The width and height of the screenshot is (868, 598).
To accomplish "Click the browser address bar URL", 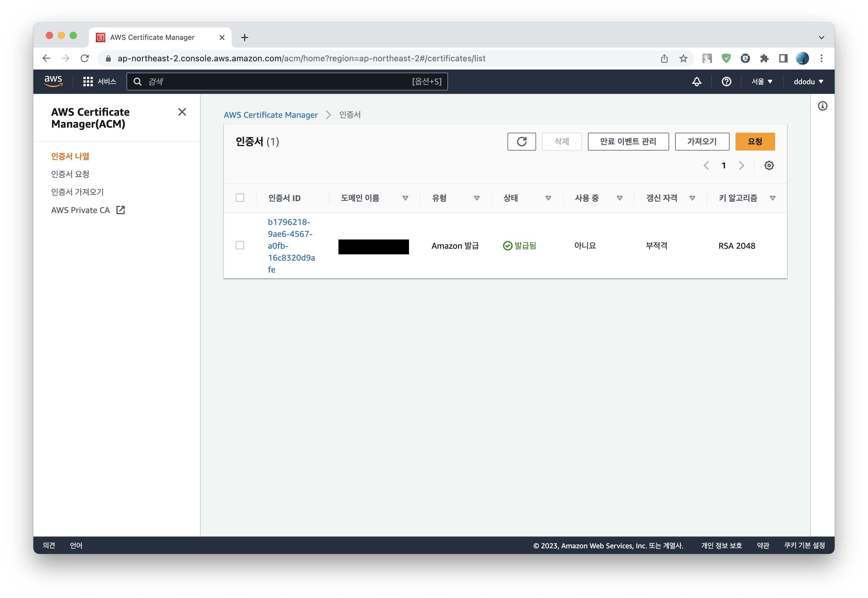I will (x=301, y=58).
